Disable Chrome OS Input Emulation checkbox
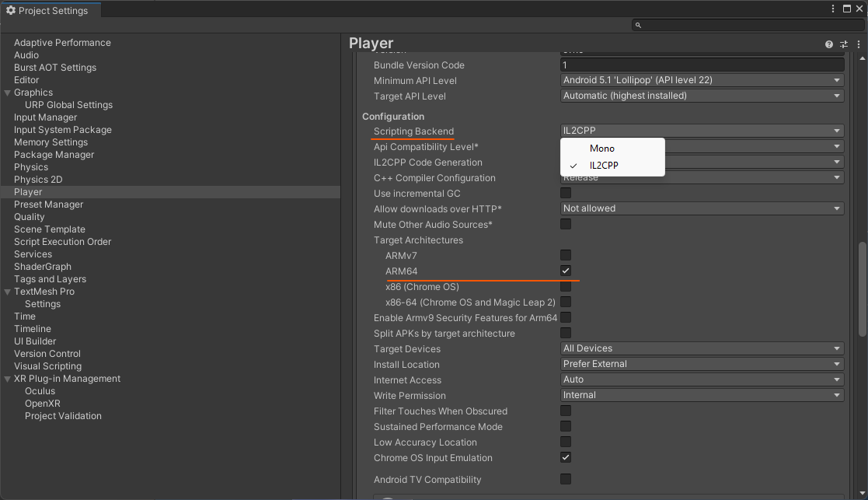Screen dimensions: 868x500 [565, 457]
